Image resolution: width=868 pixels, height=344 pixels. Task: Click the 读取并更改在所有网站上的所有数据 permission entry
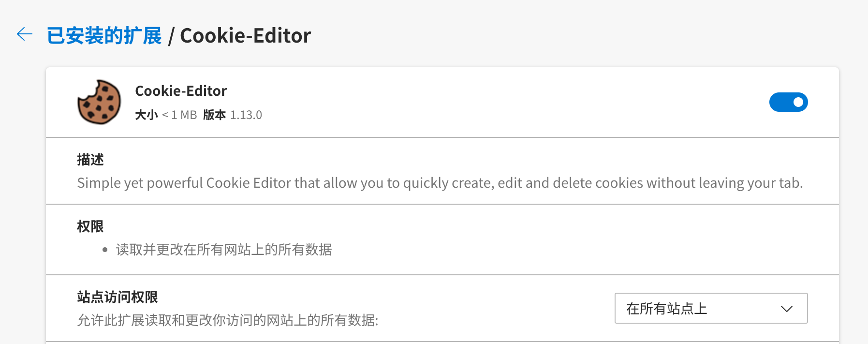click(x=224, y=250)
